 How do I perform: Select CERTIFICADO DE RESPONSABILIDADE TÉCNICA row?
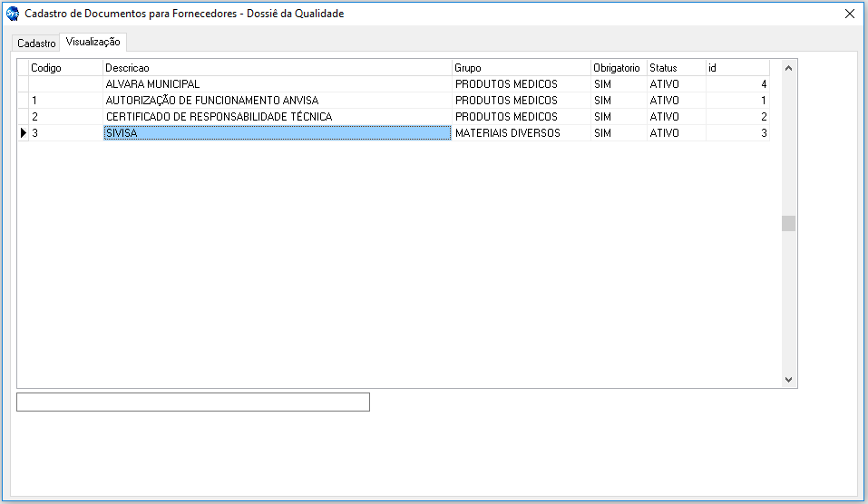219,117
